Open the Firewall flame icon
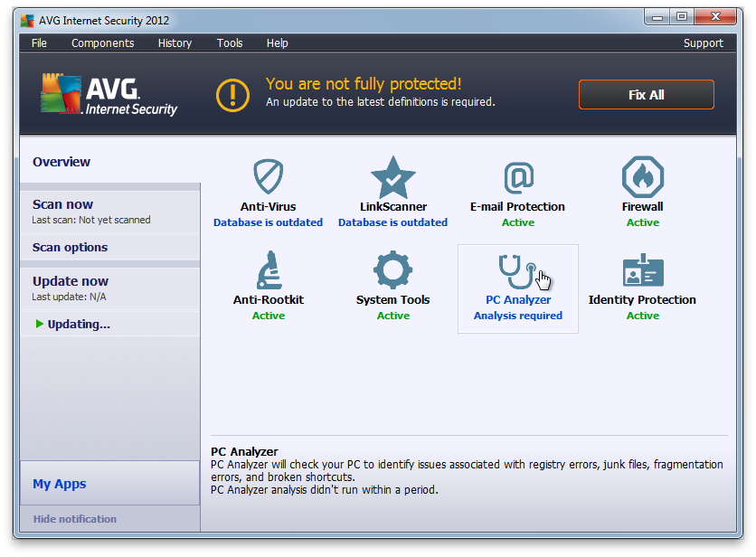 coord(643,176)
